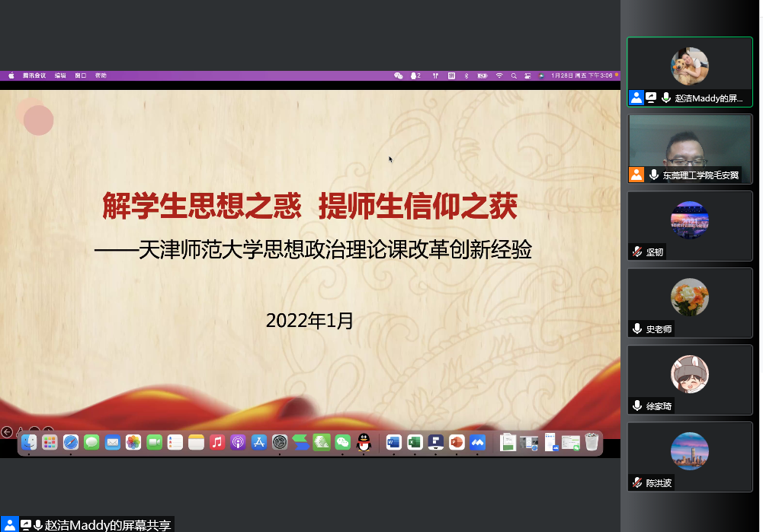Open the Music app in the dock
The width and height of the screenshot is (763, 532).
pyautogui.click(x=217, y=442)
